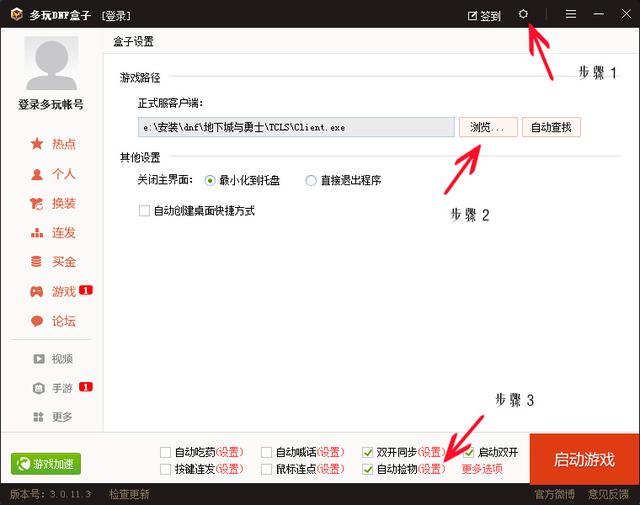Open the 更多 more sidebar item
This screenshot has width=640, height=505.
[x=53, y=417]
